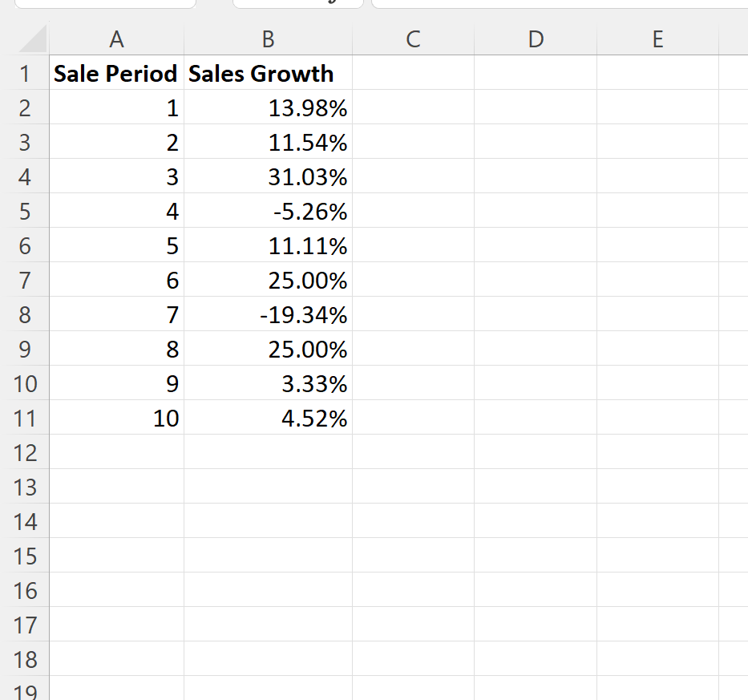Select row 8 header

pyautogui.click(x=25, y=314)
